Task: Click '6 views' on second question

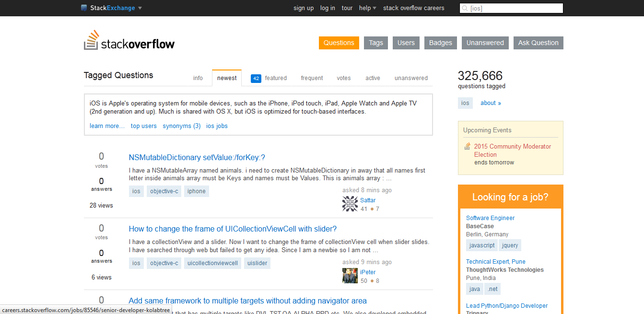Action: [x=101, y=277]
